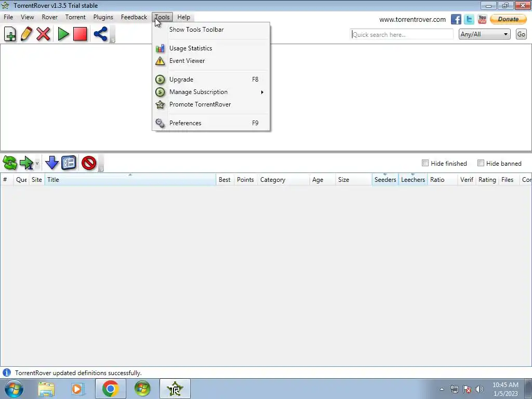
Task: Sort by the Category column header
Action: pos(283,179)
